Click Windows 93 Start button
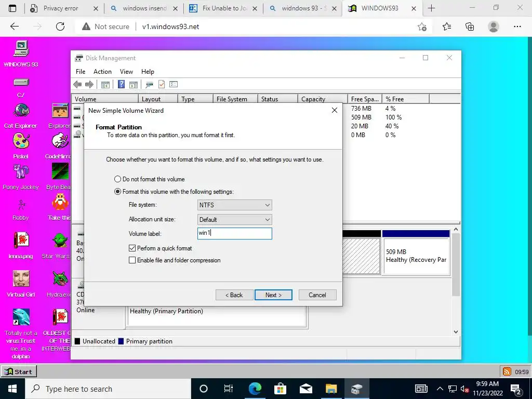 click(19, 371)
